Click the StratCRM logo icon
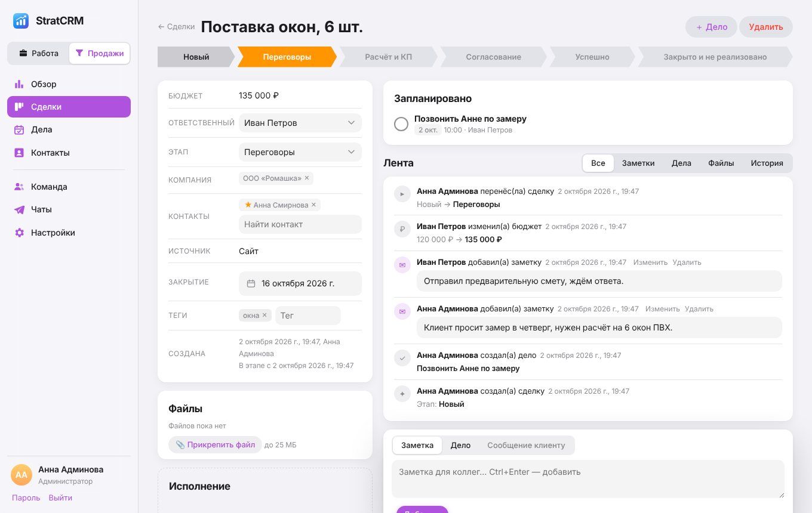 (21, 21)
